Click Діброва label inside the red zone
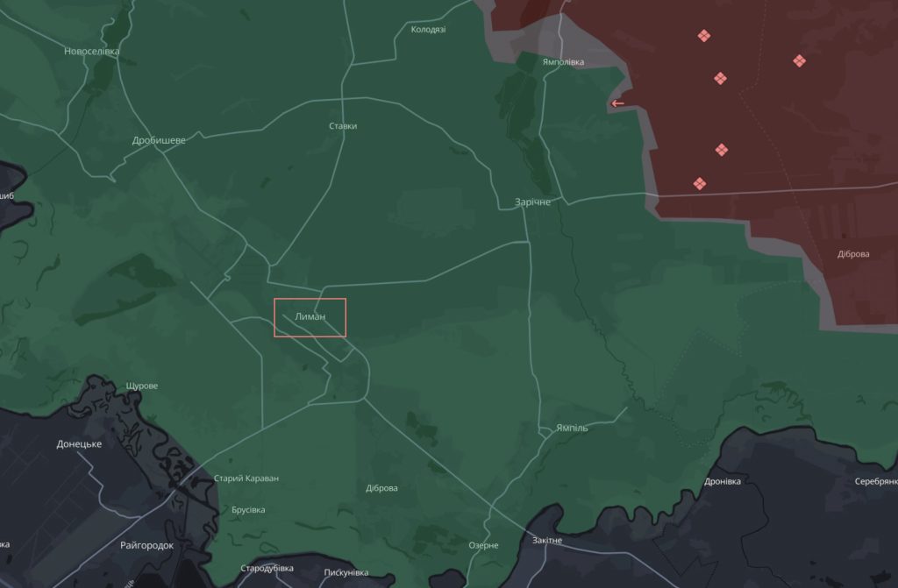 [x=852, y=254]
